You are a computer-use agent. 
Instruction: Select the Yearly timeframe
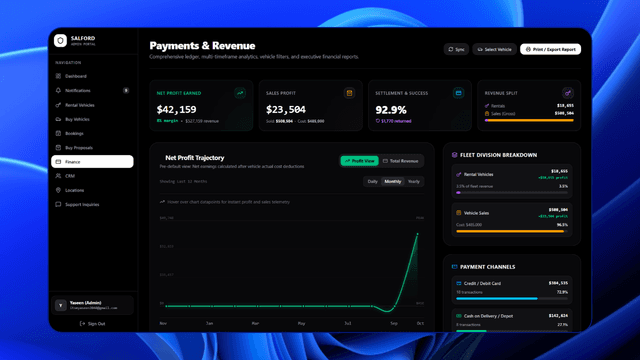point(413,182)
